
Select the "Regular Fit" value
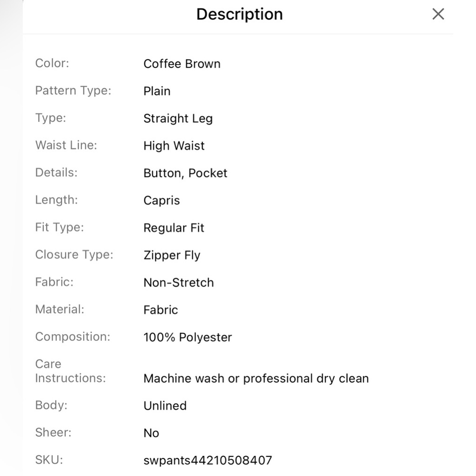[x=174, y=228]
